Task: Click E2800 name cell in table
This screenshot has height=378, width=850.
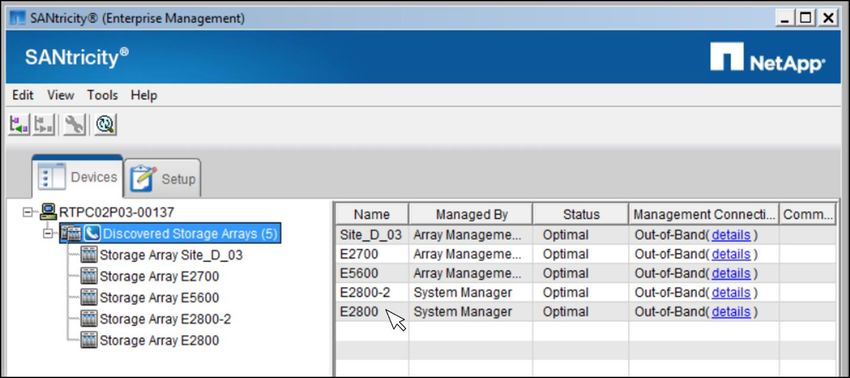Action: pos(372,311)
